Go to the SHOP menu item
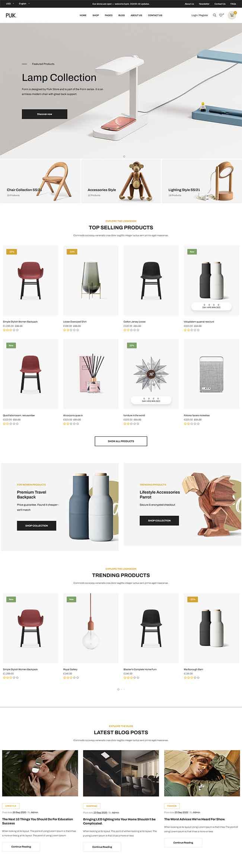This screenshot has height=868, width=242. point(96,15)
